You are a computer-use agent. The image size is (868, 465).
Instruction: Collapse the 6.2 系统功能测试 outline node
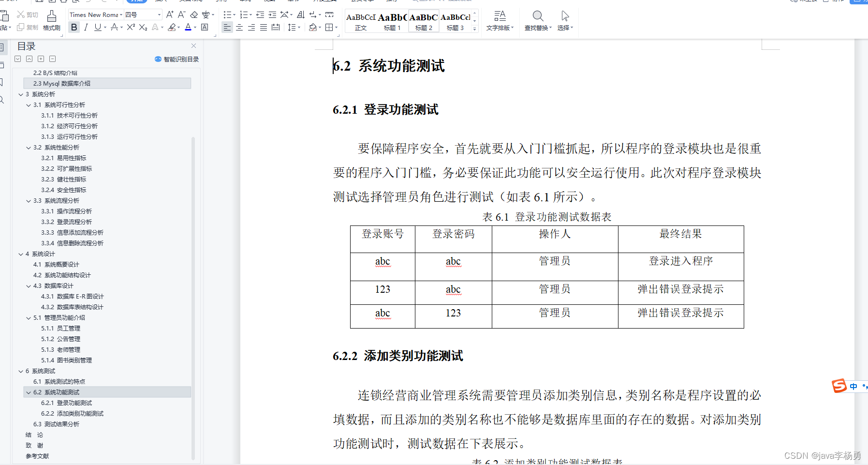tap(29, 392)
